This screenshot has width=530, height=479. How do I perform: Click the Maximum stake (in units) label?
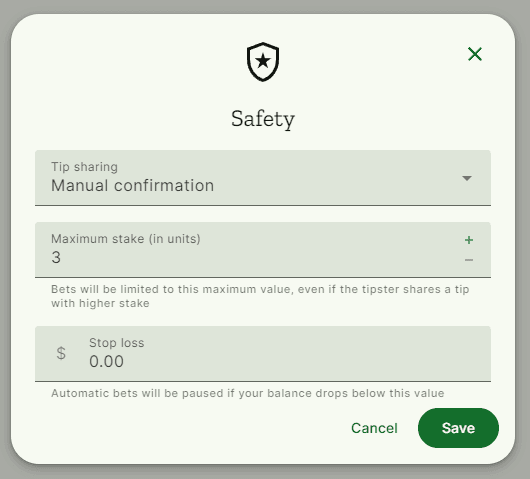126,239
